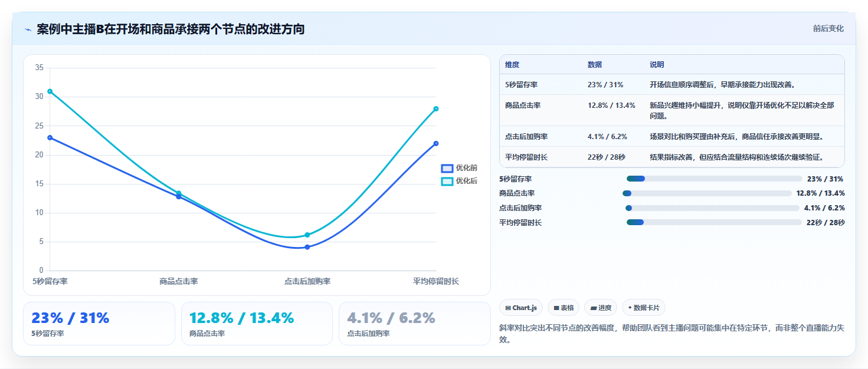The width and height of the screenshot is (868, 369).
Task: Click the y-axis value 20
Action: click(40, 154)
